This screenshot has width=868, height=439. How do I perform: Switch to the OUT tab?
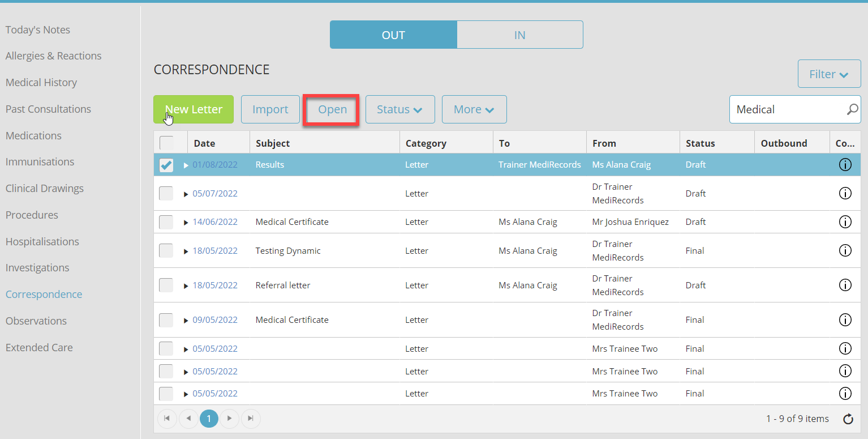tap(393, 35)
